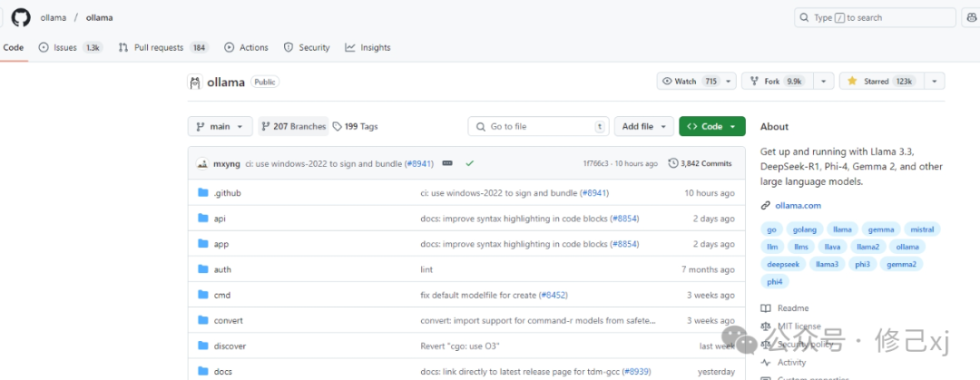This screenshot has height=380, width=980.
Task: View the 207 Branches link
Action: (x=294, y=126)
